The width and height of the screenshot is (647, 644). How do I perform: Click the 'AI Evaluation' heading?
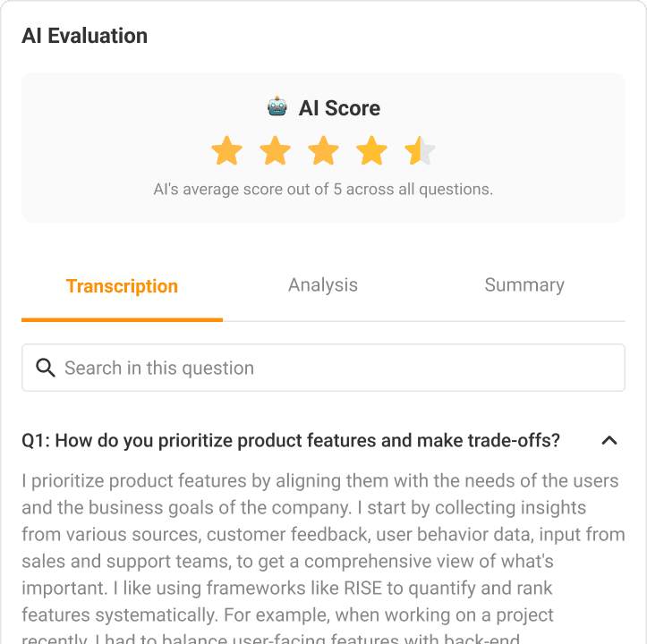(84, 36)
